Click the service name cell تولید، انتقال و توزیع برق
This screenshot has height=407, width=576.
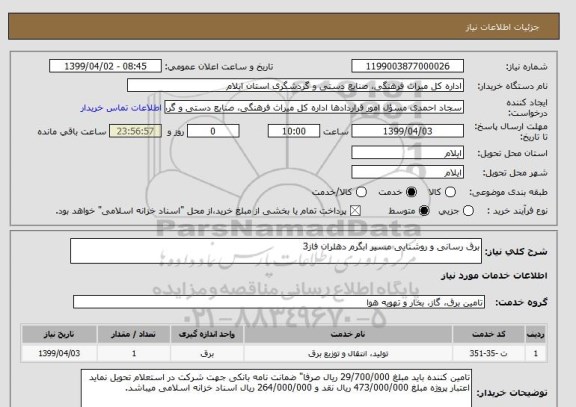click(x=348, y=354)
